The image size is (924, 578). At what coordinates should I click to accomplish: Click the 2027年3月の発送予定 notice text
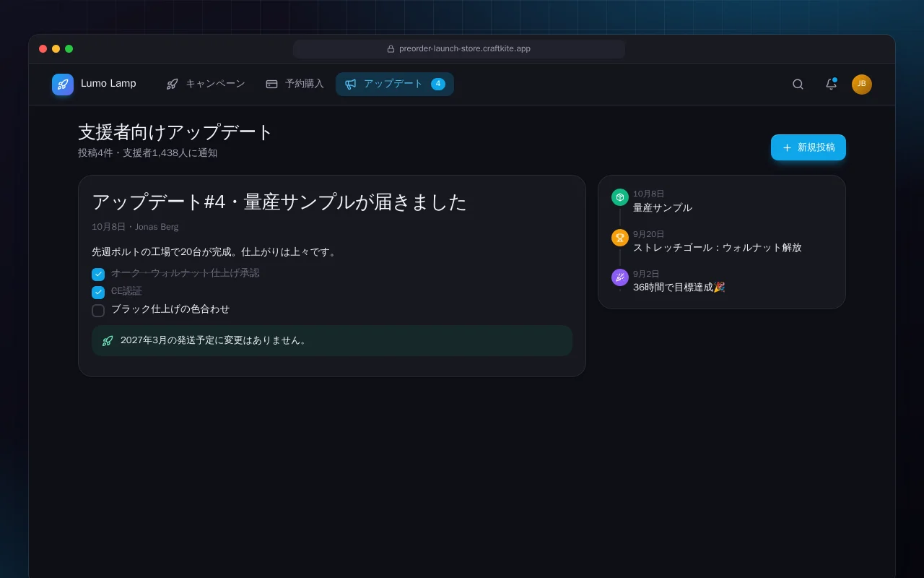pos(215,340)
